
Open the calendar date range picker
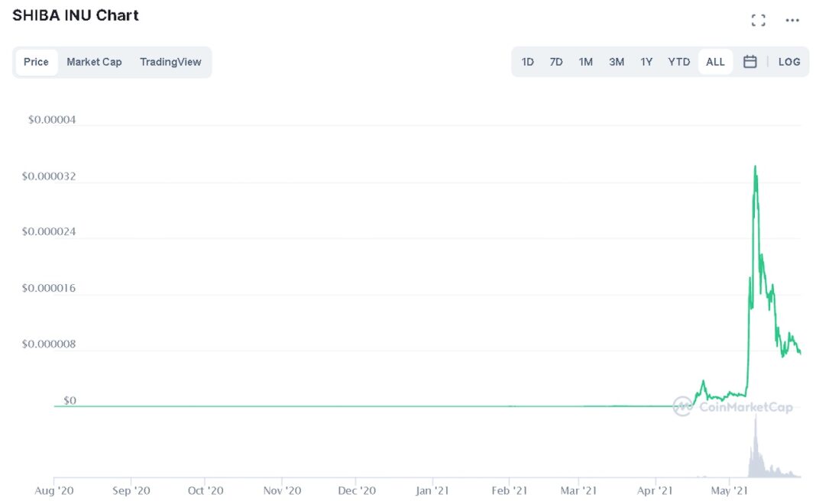pos(750,62)
